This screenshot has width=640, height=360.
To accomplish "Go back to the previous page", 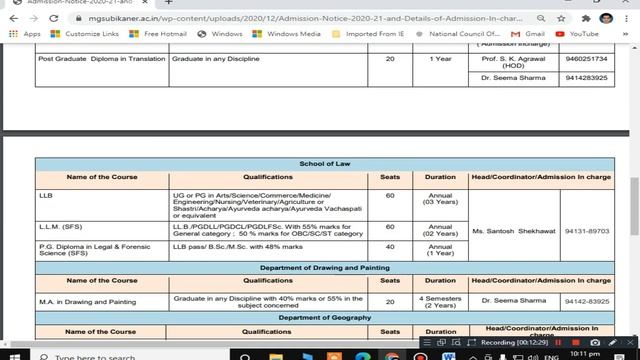I will [13, 19].
